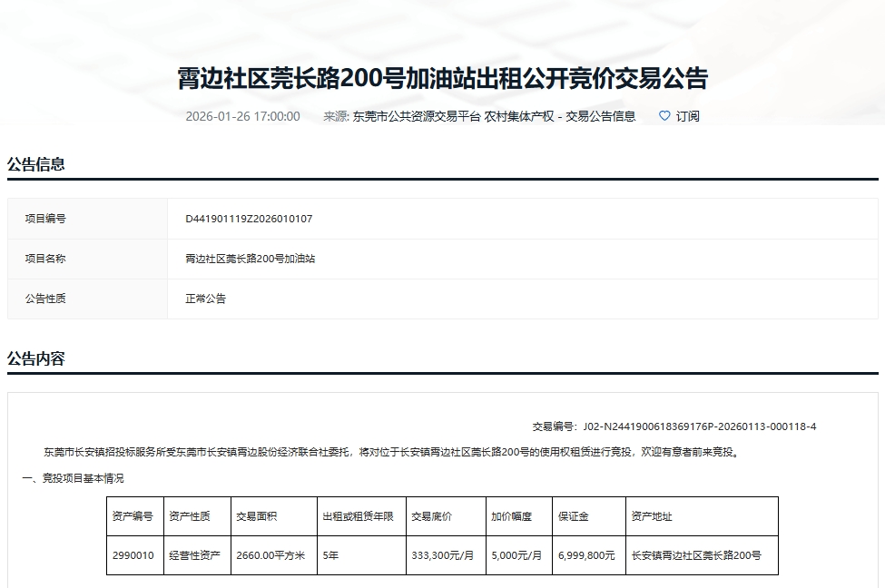Click the 333,300元/月 base price cell

point(443,555)
